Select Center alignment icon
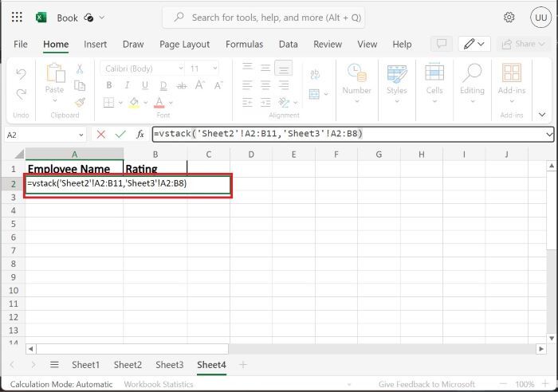Screen dimensions: 558x392 pos(265,85)
